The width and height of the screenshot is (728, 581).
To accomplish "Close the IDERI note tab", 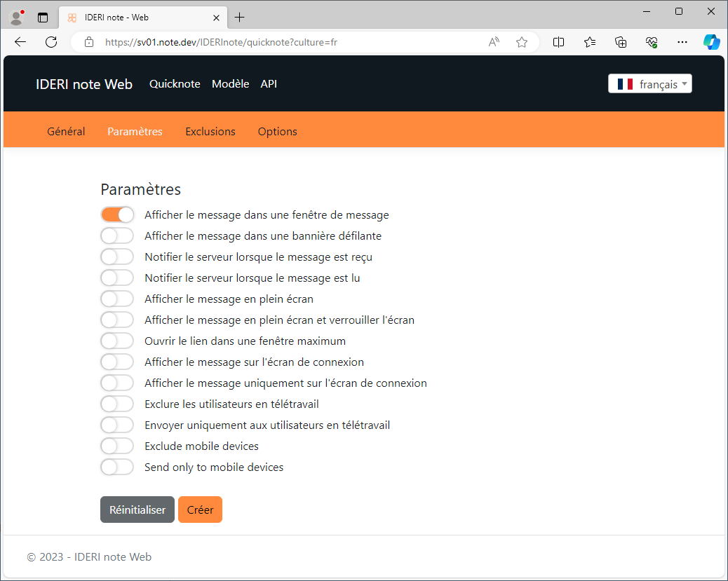I will click(216, 18).
